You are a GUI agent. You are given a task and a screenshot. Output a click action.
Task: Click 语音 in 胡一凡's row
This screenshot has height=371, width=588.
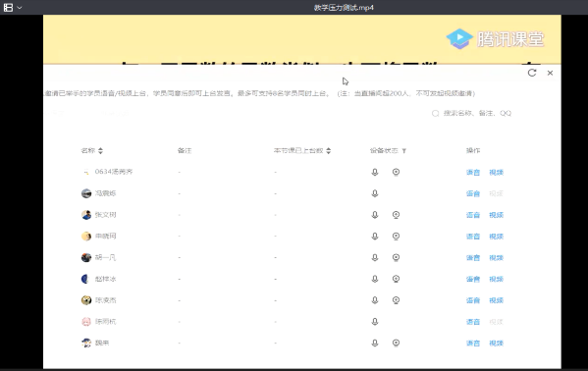(473, 258)
